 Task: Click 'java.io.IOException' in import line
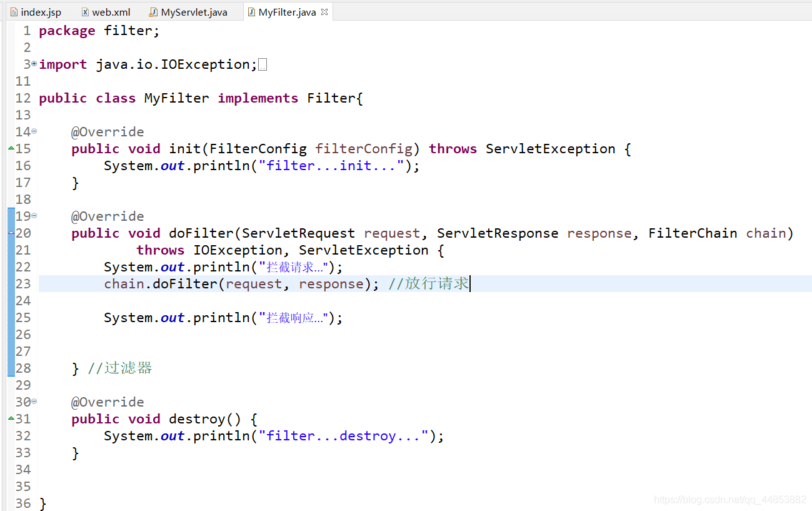pos(173,64)
